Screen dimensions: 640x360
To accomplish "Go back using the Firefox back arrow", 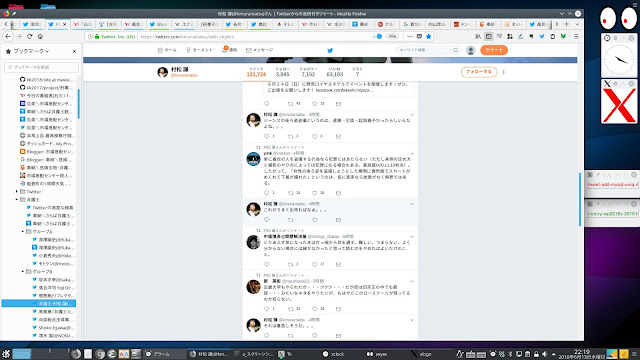I will click(8, 36).
